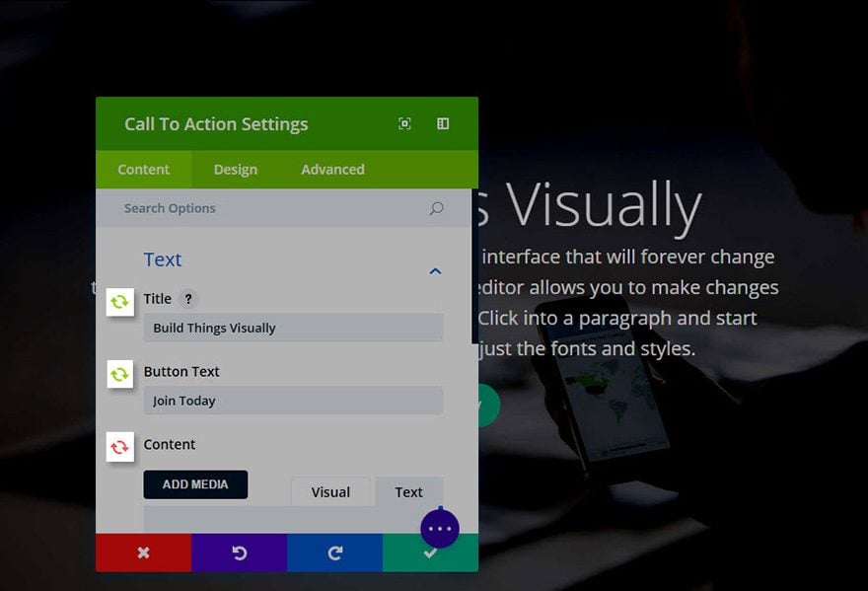Screen dimensions: 868x591
Task: Open the Advanced tab
Action: 332,170
